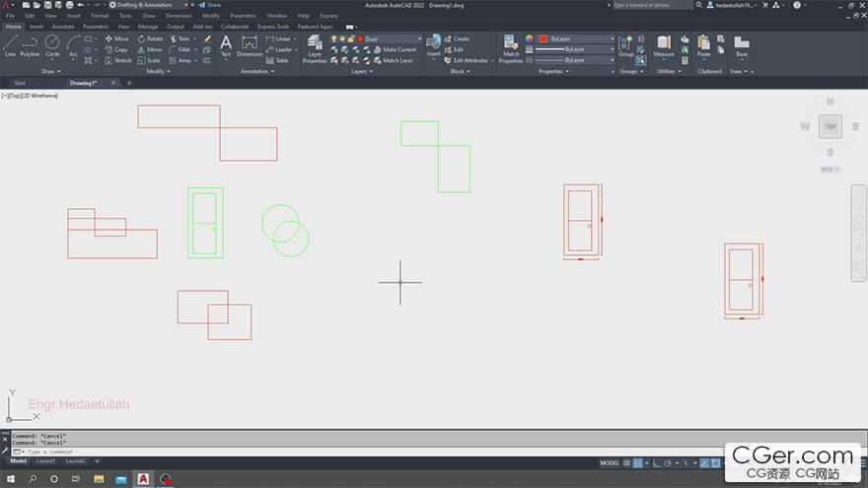Select the Dimension tool
Image resolution: width=868 pixels, height=488 pixels.
(x=250, y=46)
